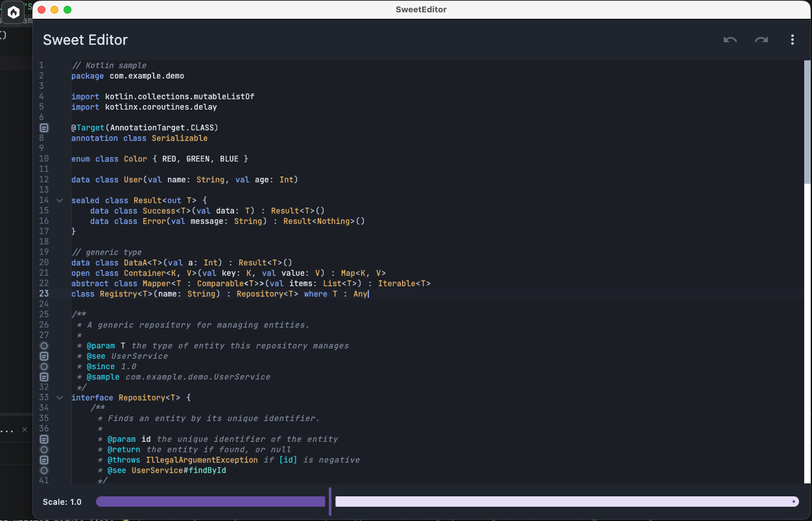The width and height of the screenshot is (812, 521).
Task: Click the Sweet Editor header title
Action: tap(85, 40)
